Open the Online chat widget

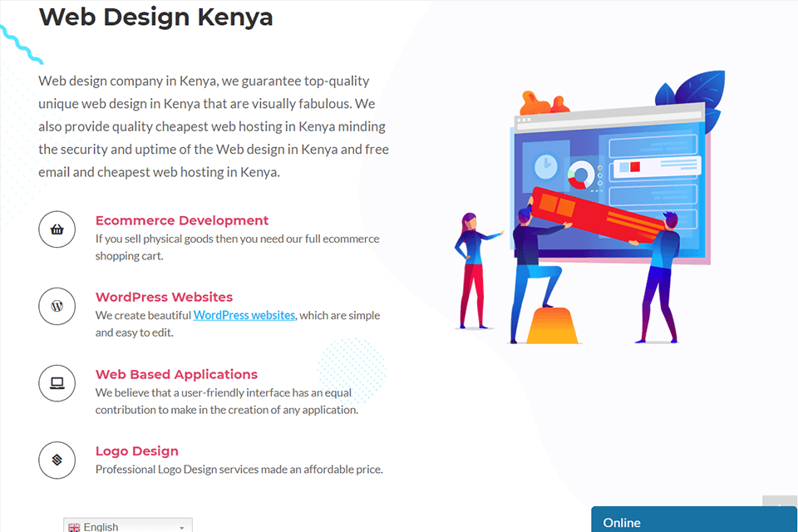[694, 520]
